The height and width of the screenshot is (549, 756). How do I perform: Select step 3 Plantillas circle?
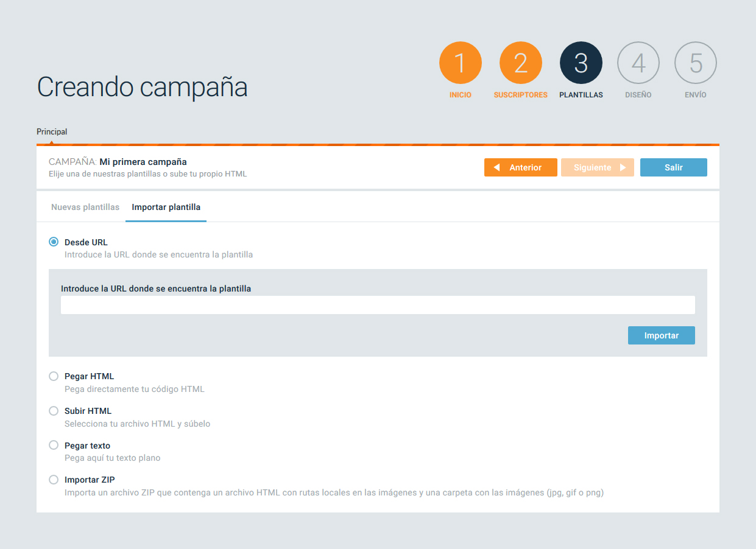581,63
